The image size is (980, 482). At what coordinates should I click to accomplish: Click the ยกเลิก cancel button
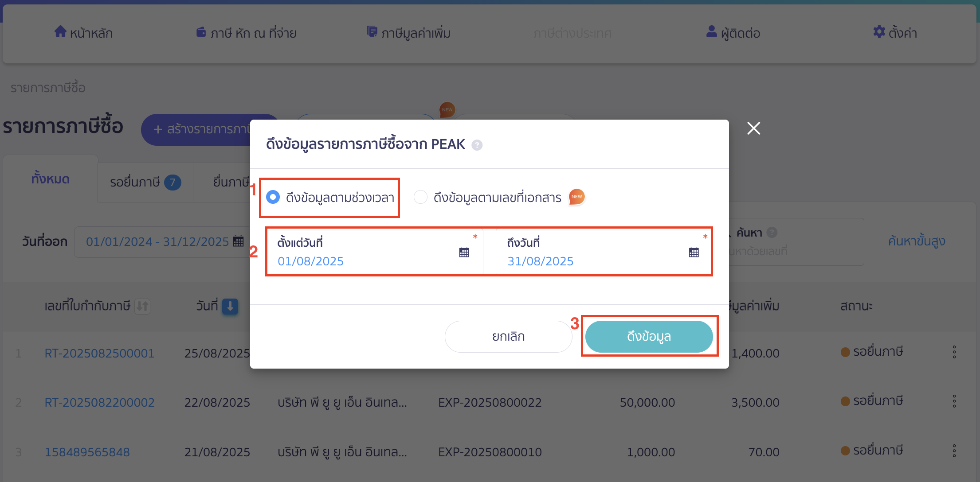click(508, 336)
